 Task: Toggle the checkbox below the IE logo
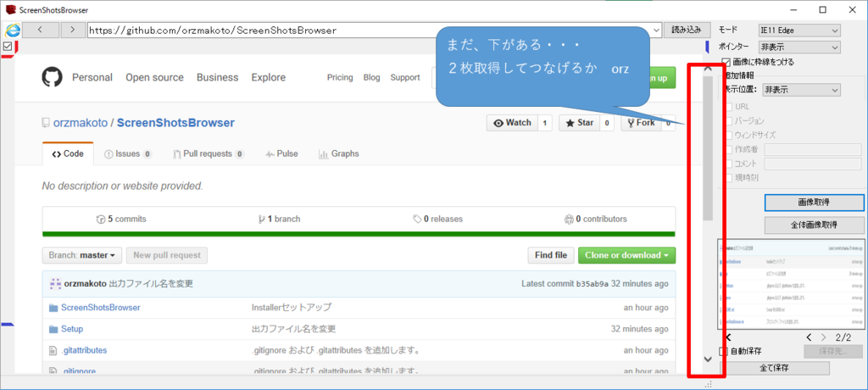[x=8, y=46]
